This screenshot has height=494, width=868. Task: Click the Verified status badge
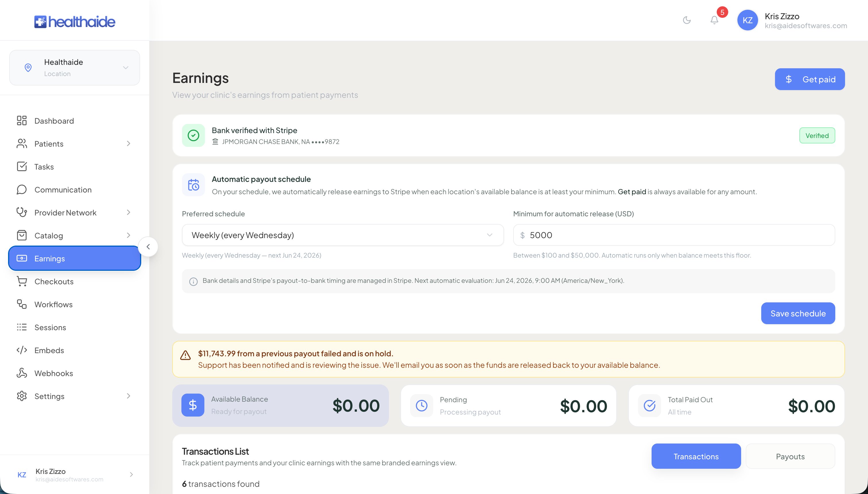pyautogui.click(x=817, y=135)
